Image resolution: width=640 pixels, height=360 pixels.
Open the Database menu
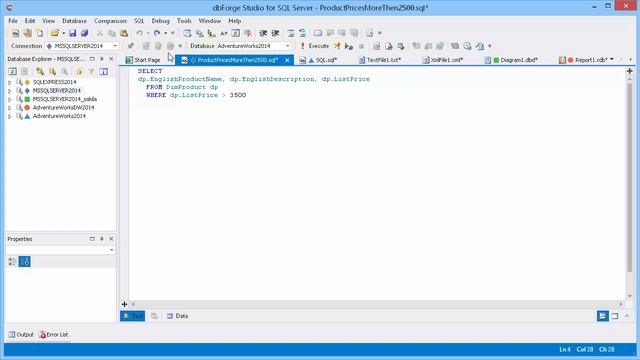[74, 21]
